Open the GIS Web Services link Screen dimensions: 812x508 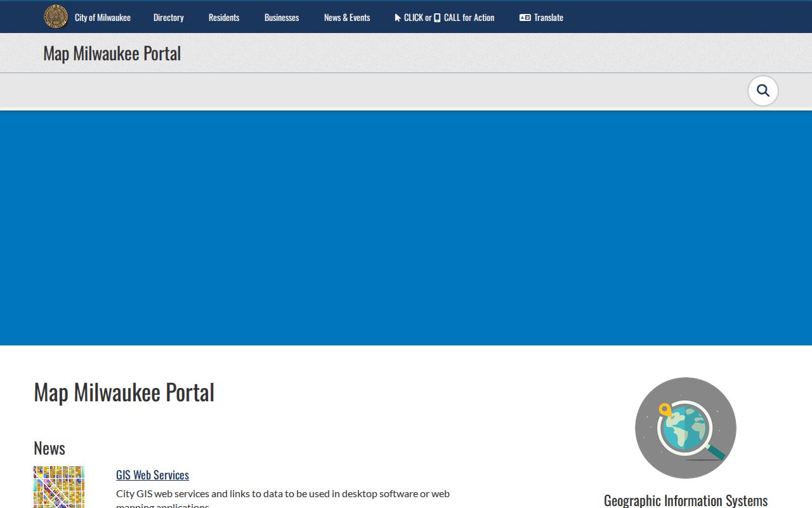tap(152, 475)
